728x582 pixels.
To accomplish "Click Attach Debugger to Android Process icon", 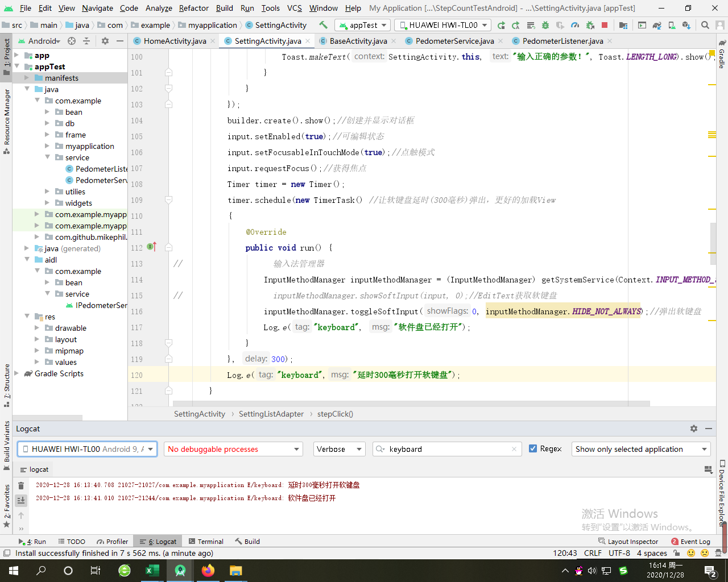I will tap(590, 25).
